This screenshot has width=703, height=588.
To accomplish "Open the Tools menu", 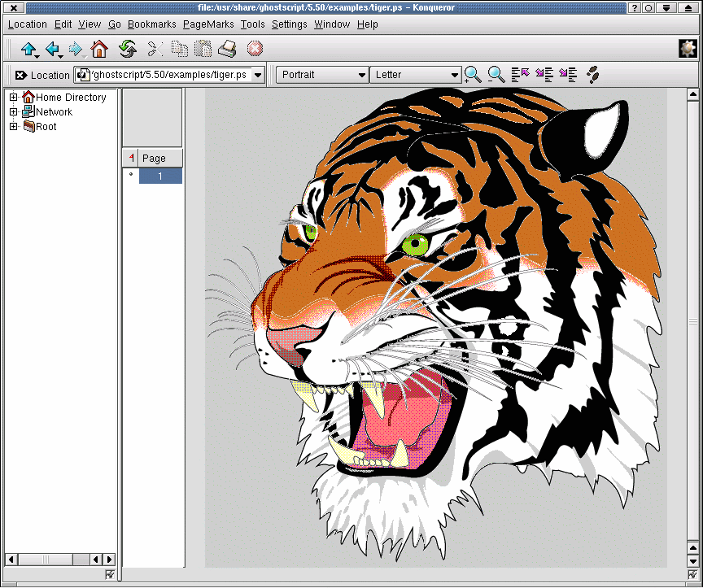I will tap(252, 24).
